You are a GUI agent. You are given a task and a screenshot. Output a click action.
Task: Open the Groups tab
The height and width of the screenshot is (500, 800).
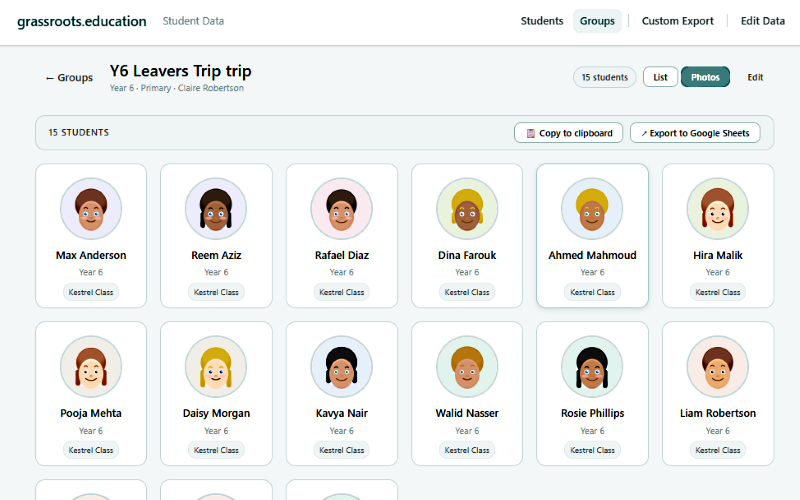[597, 21]
